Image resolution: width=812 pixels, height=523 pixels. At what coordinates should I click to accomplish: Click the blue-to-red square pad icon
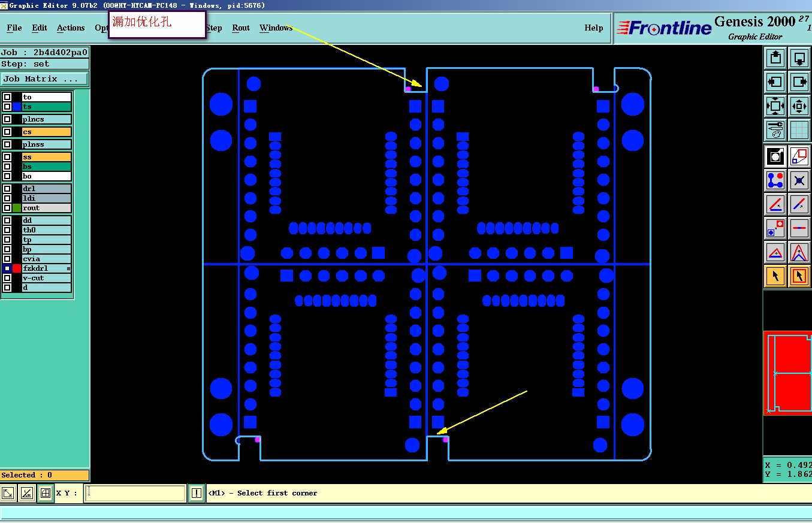point(775,228)
